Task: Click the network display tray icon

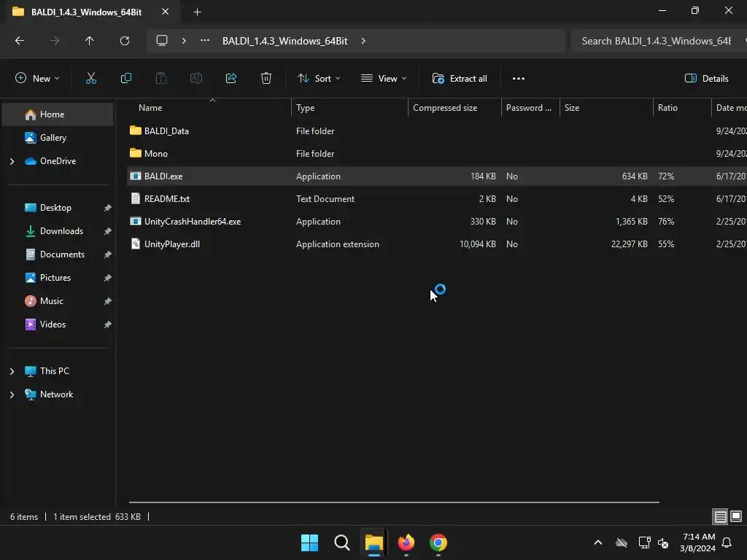Action: click(644, 542)
